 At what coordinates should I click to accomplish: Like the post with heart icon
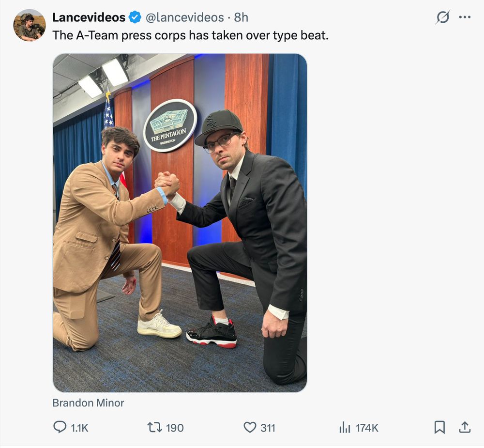click(x=250, y=428)
